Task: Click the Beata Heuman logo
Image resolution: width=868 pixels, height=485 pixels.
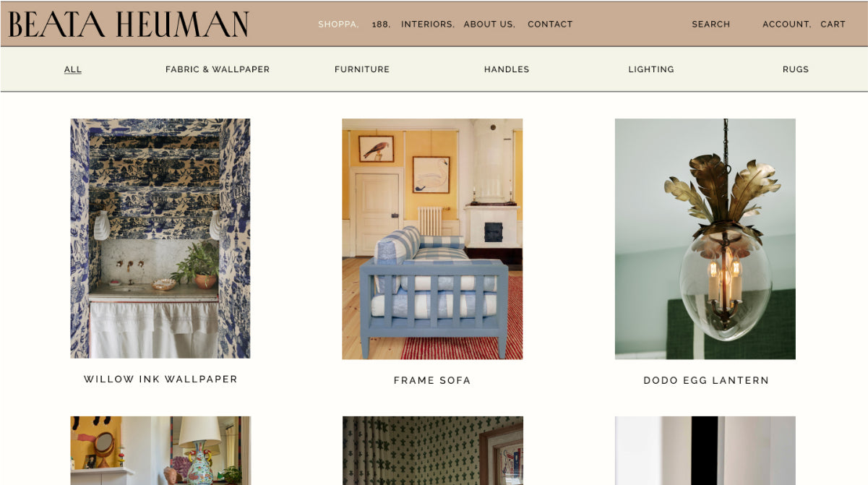Action: pos(129,25)
